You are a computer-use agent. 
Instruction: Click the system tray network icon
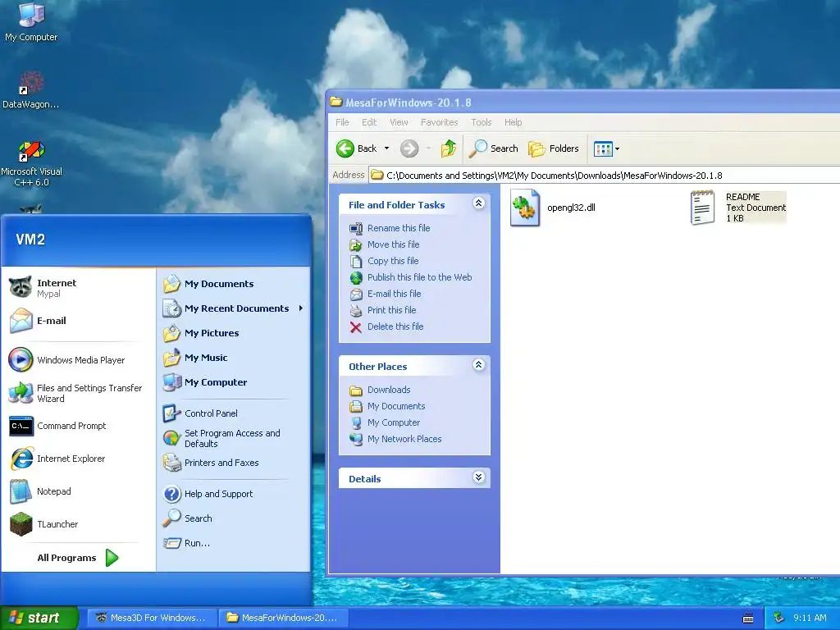[x=779, y=618]
